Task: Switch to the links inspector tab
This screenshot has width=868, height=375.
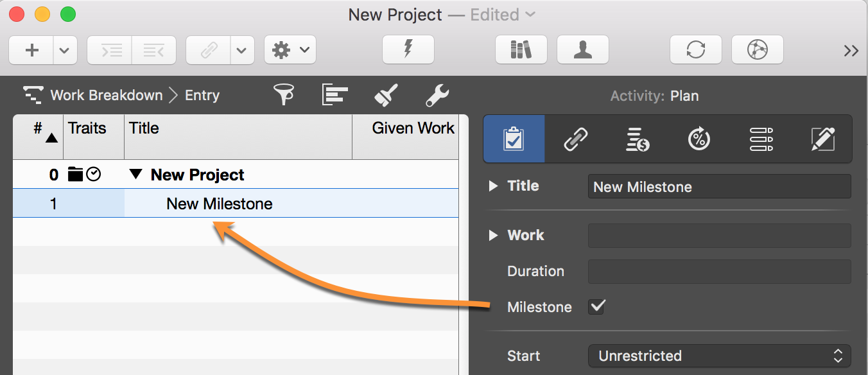Action: [575, 139]
